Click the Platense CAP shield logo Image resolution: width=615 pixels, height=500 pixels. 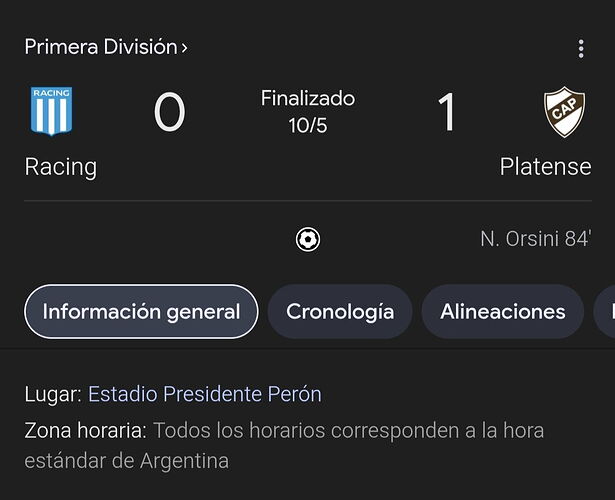click(x=564, y=112)
